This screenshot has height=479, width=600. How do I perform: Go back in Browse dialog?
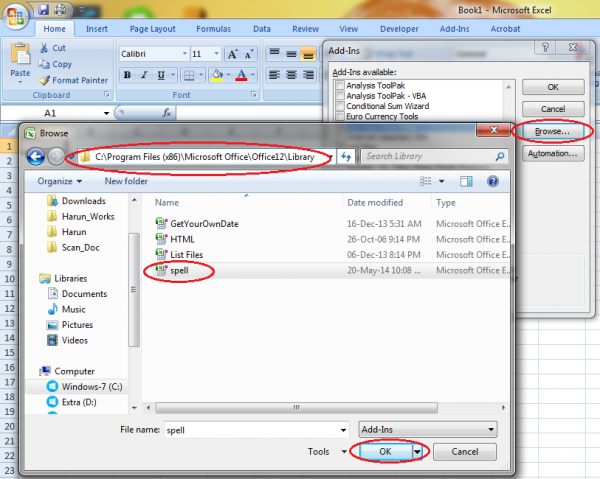[36, 156]
